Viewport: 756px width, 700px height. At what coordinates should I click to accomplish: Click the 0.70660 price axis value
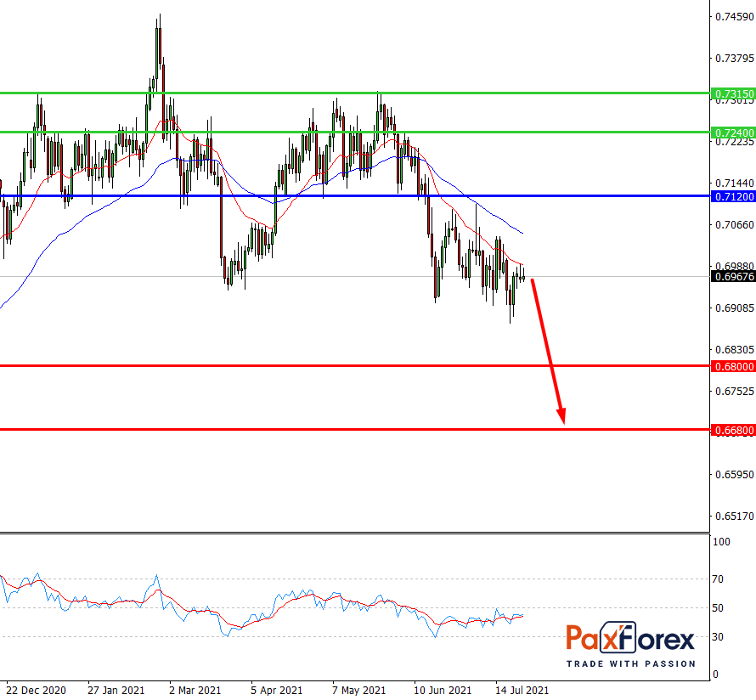click(734, 224)
